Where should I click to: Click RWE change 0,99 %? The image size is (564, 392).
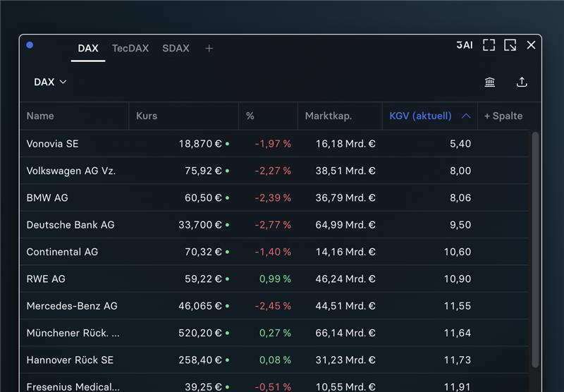click(275, 278)
